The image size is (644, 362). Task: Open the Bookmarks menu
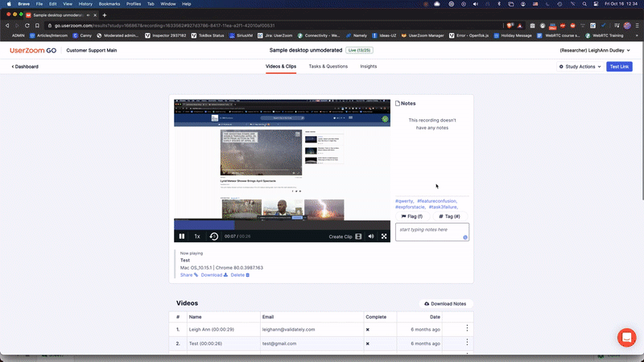109,4
